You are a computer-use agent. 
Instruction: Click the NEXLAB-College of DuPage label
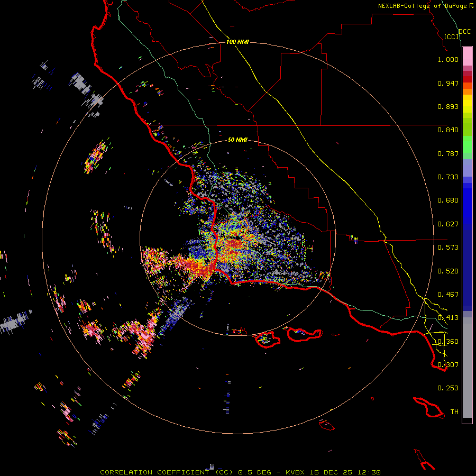tap(423, 6)
